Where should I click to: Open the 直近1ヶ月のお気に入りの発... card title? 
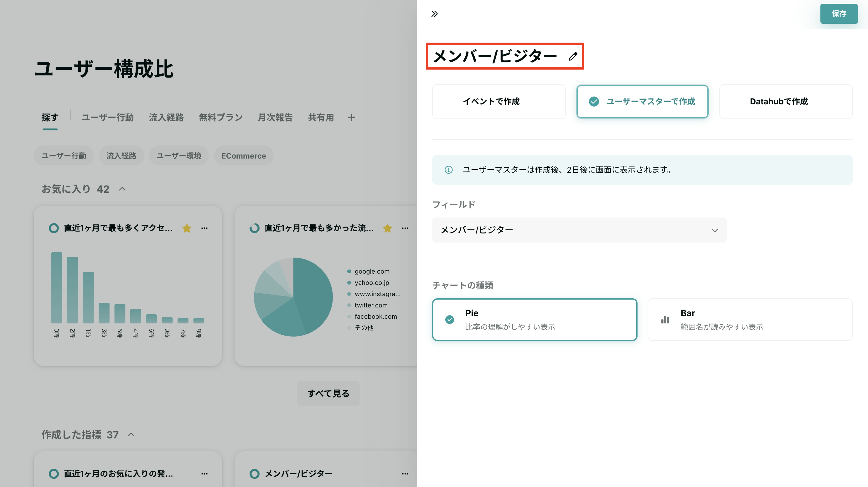click(119, 474)
